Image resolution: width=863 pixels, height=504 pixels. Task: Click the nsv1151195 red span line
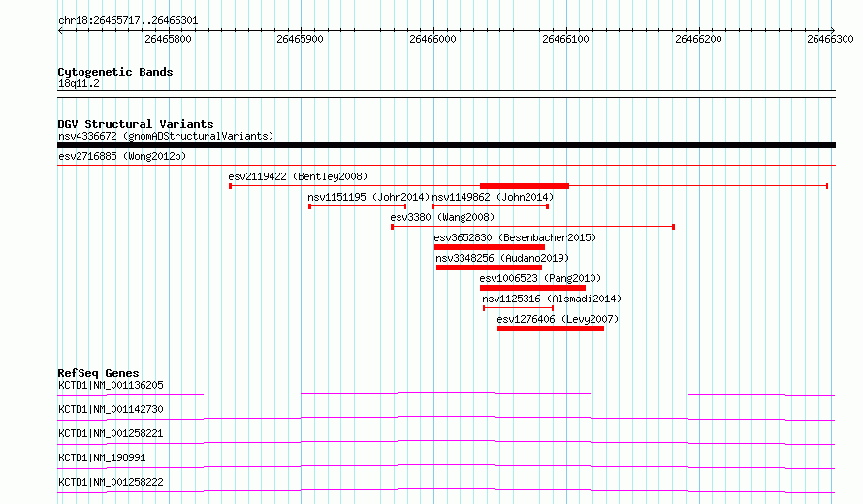358,206
